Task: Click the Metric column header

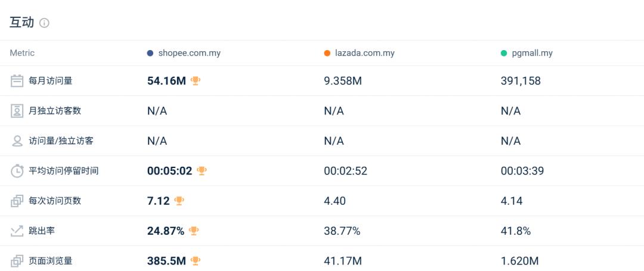Action: [22, 53]
